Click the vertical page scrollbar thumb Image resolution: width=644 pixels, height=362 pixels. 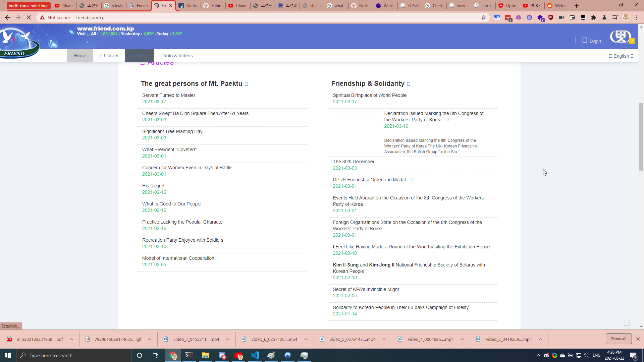641,137
